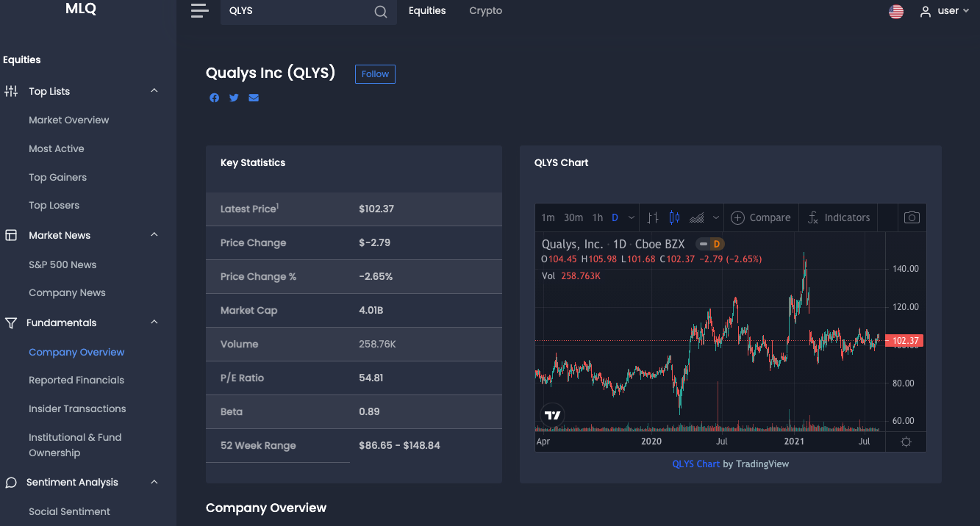The height and width of the screenshot is (526, 980).
Task: Open Institutional & Fund Ownership
Action: point(75,445)
